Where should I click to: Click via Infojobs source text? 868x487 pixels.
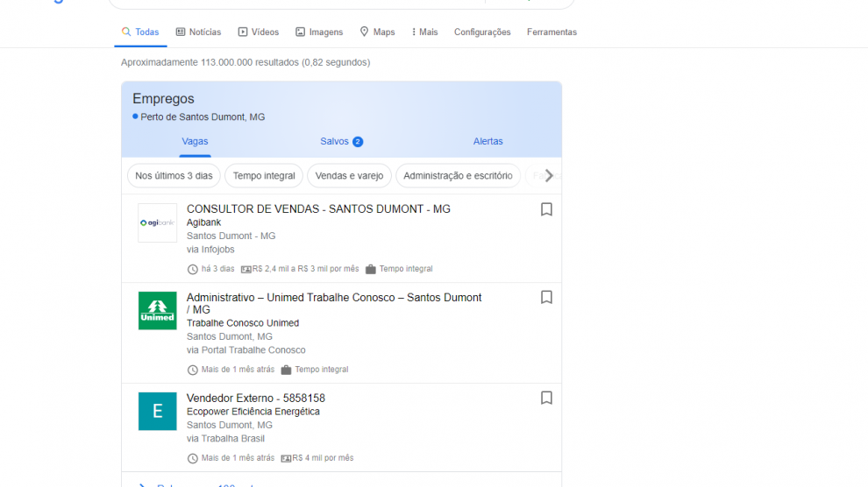(210, 250)
